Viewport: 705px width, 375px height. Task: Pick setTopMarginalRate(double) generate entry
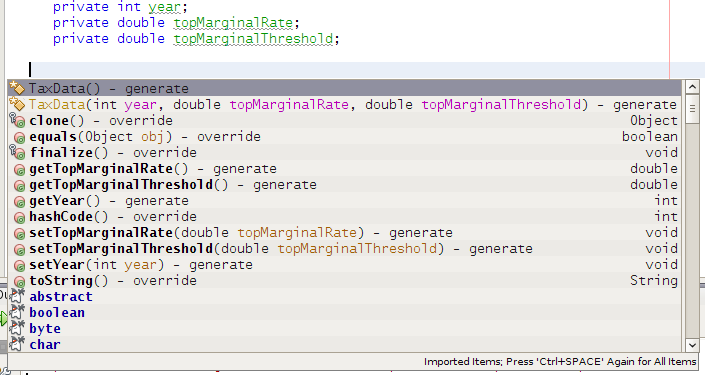pyautogui.click(x=344, y=233)
